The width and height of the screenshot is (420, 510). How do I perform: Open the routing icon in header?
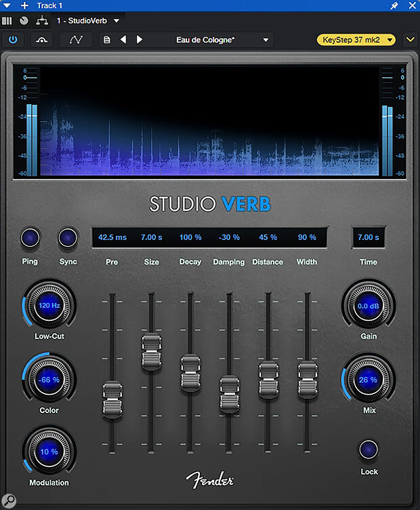tap(42, 21)
